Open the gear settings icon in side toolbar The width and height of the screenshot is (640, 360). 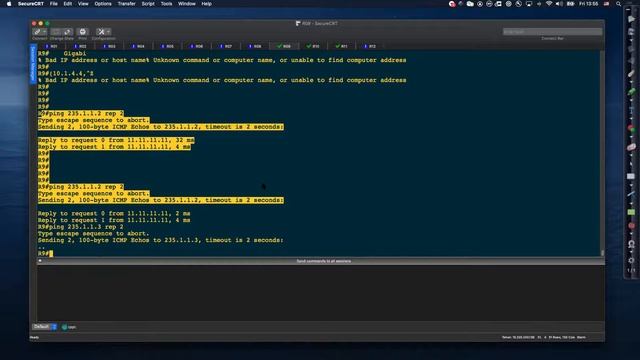(631, 260)
